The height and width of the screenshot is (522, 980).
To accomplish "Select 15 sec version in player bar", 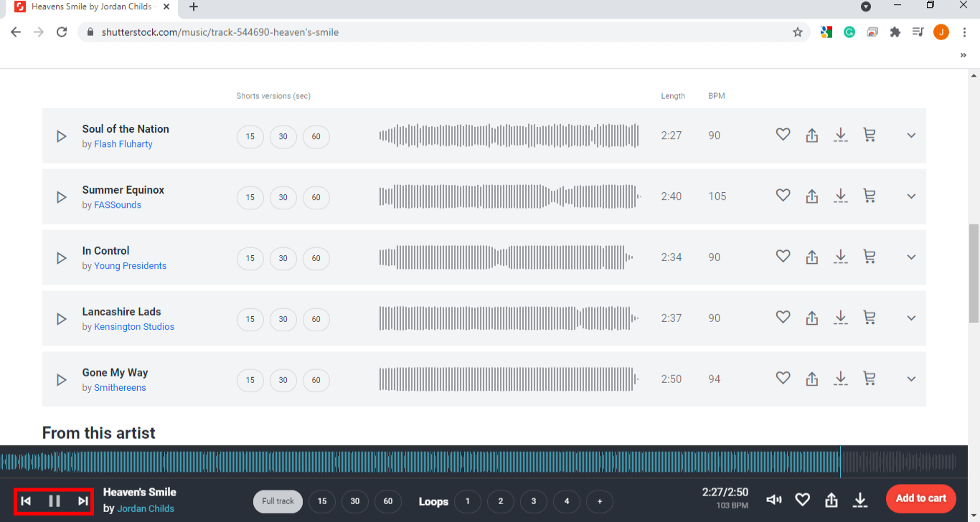I will tap(322, 501).
